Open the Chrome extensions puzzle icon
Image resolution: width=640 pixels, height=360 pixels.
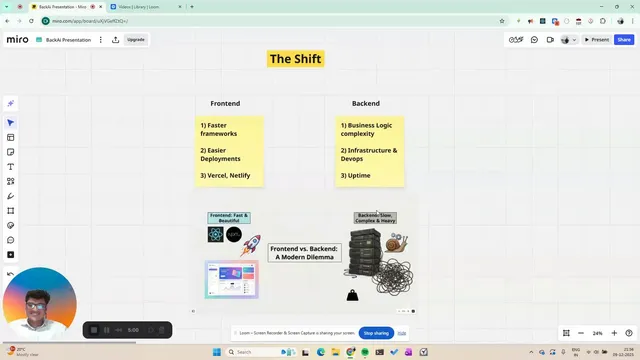603,21
